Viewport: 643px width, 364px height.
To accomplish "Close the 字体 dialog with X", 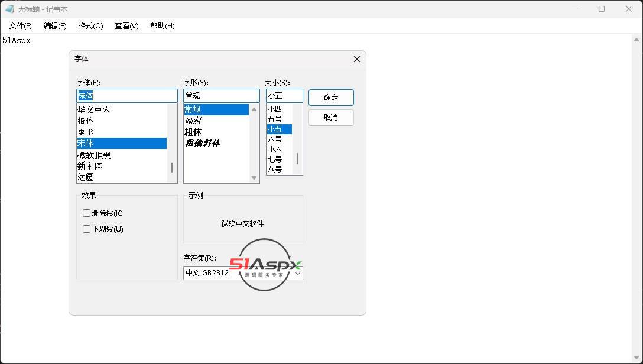I will pyautogui.click(x=357, y=59).
